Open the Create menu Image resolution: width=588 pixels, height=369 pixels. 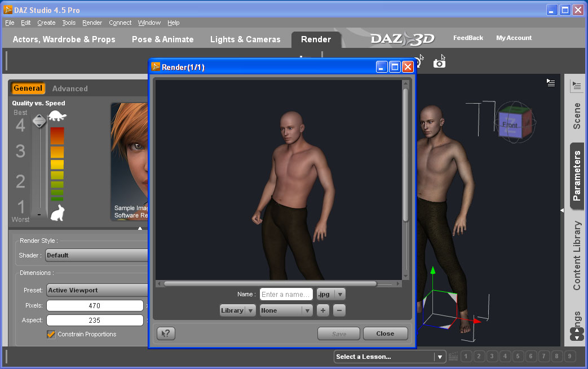(x=46, y=23)
